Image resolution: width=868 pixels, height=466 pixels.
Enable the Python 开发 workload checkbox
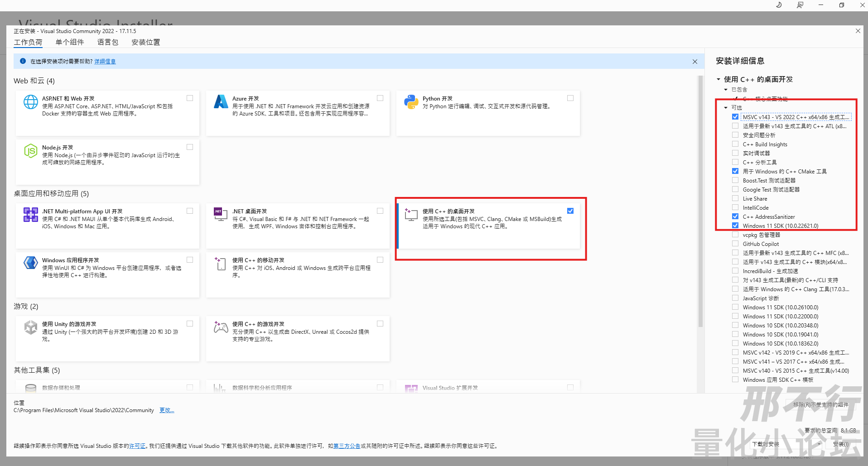tap(570, 98)
